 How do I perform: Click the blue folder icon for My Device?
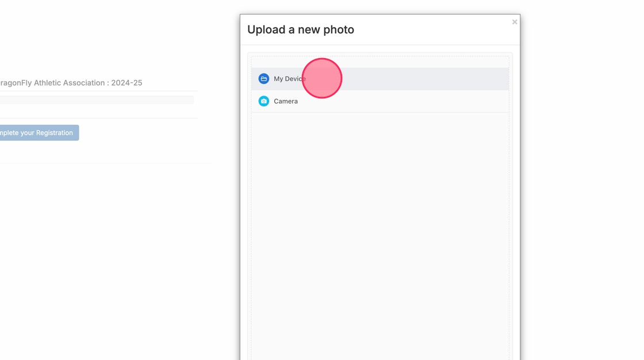[264, 79]
